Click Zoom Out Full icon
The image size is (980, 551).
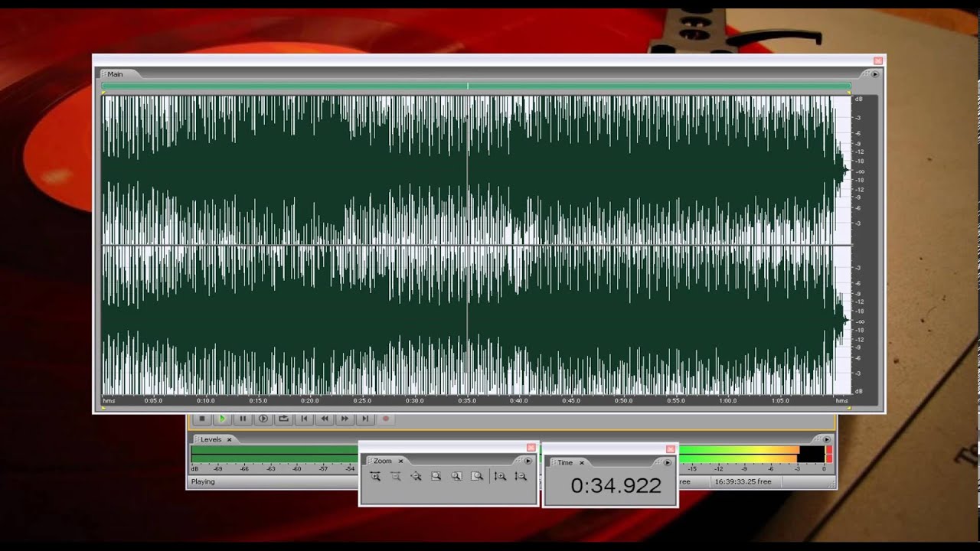(x=416, y=476)
